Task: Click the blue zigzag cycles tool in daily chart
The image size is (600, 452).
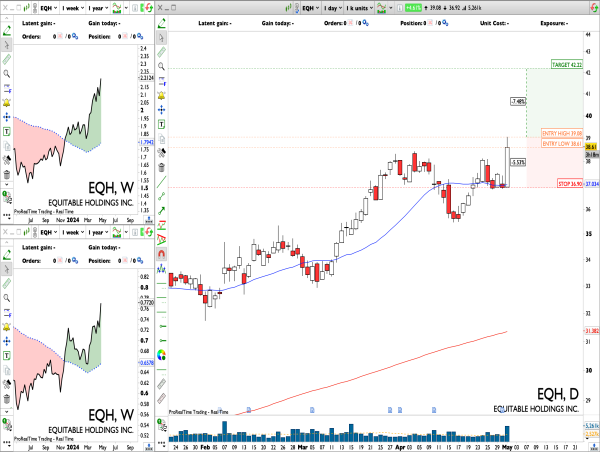Action: coord(161,268)
